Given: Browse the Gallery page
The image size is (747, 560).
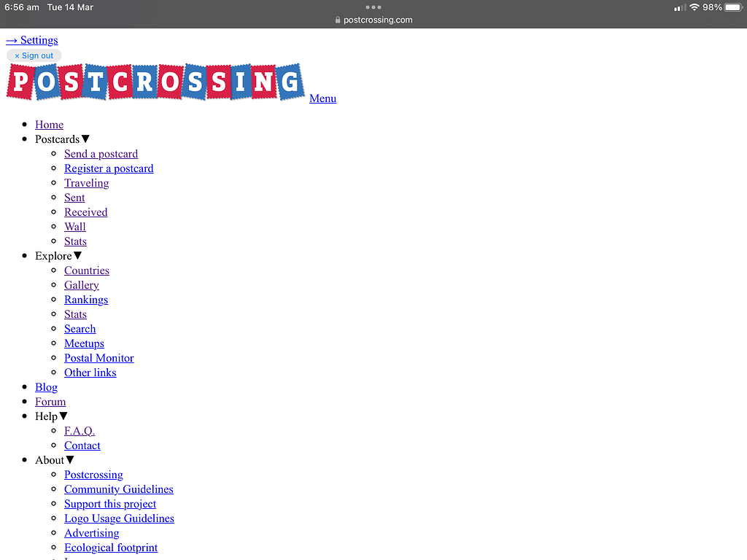Looking at the screenshot, I should (x=81, y=285).
